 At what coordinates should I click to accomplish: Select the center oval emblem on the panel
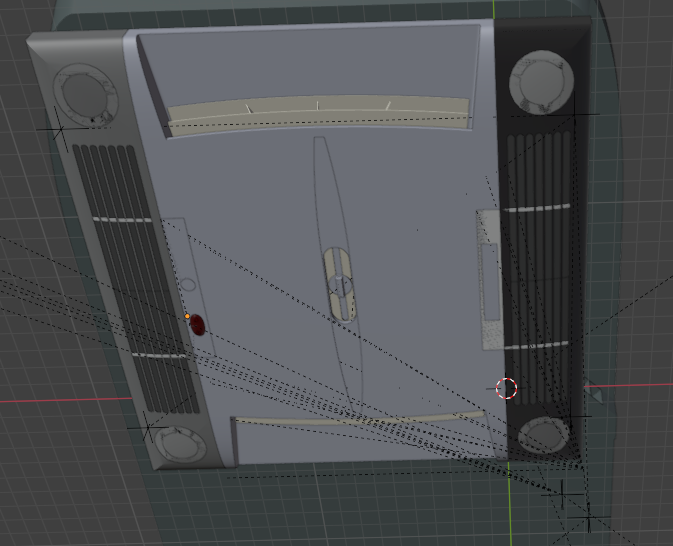click(340, 284)
